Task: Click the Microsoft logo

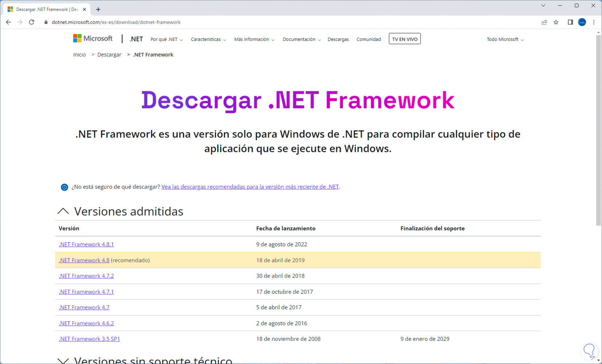Action: pyautogui.click(x=93, y=38)
